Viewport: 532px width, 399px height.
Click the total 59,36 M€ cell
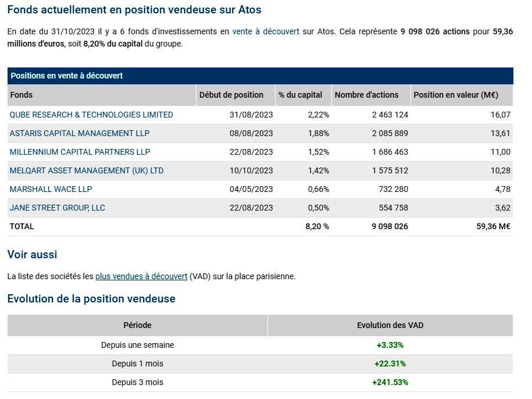(x=493, y=227)
